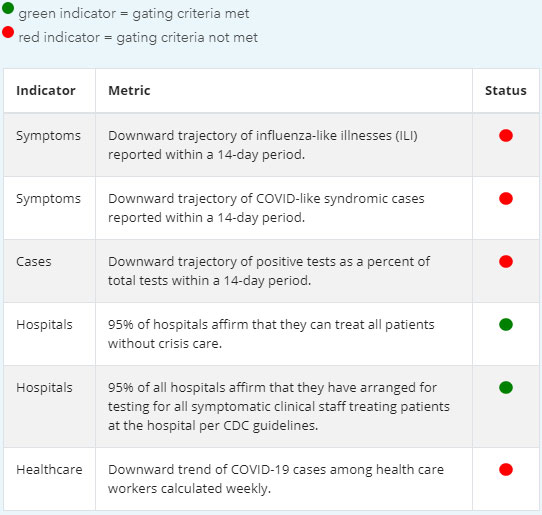542x515 pixels.
Task: Click metric text about influenza-like illnesses
Action: [x=263, y=145]
